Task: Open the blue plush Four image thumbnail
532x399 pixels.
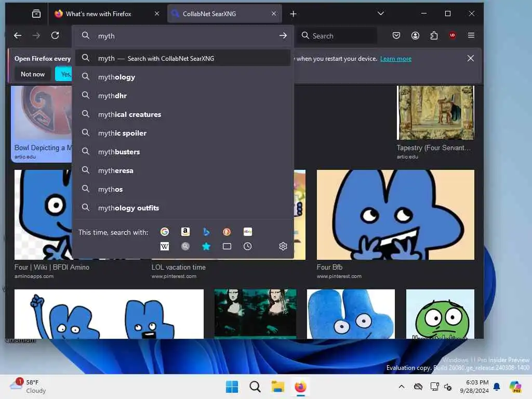Action: pyautogui.click(x=351, y=314)
